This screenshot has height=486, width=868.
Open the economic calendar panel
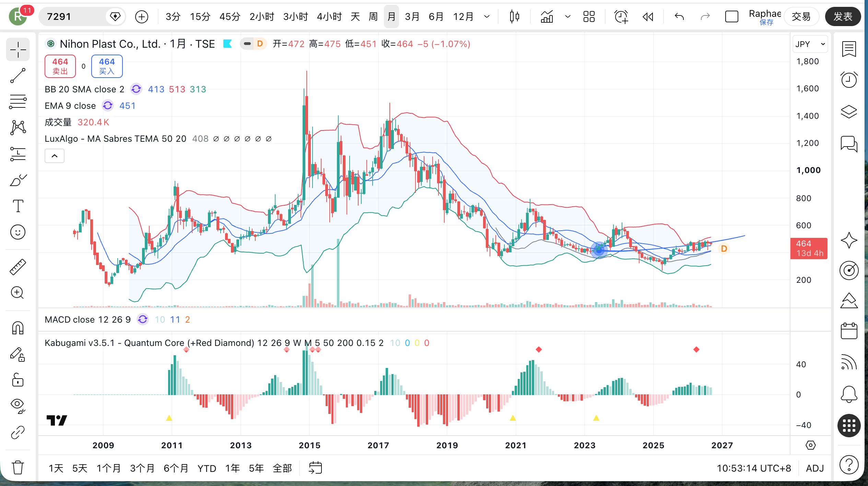pyautogui.click(x=849, y=331)
